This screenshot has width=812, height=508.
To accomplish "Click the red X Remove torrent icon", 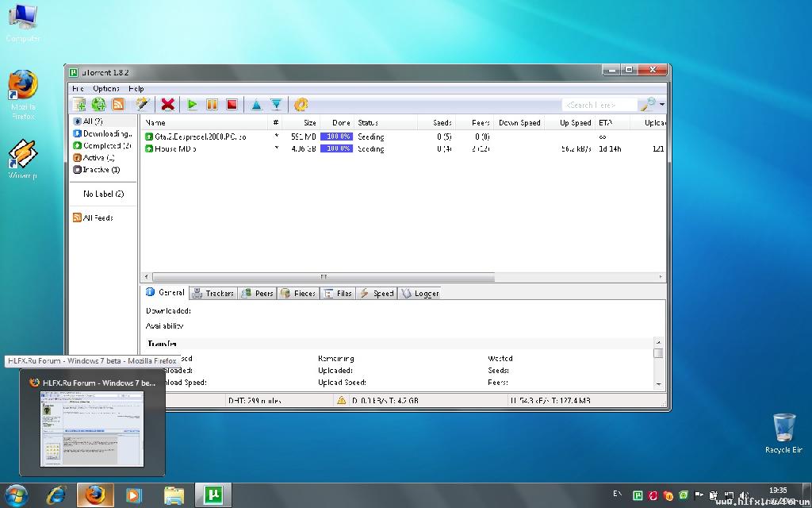I will tap(168, 105).
